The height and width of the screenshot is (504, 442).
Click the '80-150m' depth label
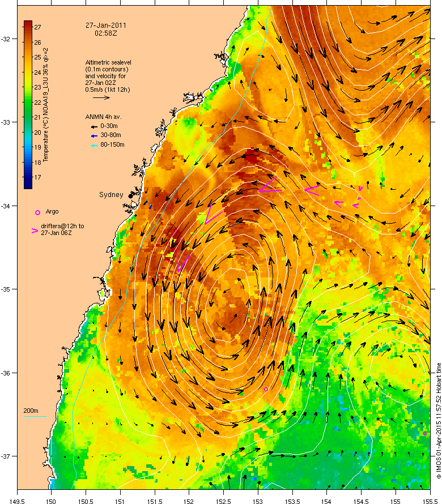112,144
